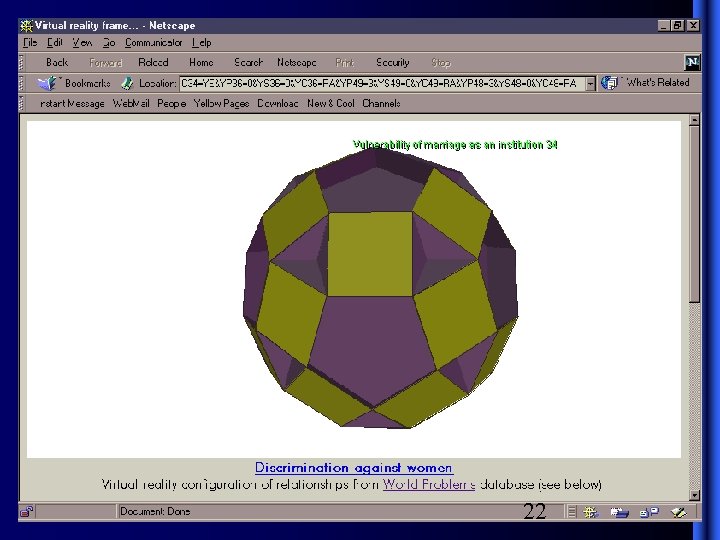Open the Help menu
The width and height of the screenshot is (720, 540).
[x=202, y=43]
